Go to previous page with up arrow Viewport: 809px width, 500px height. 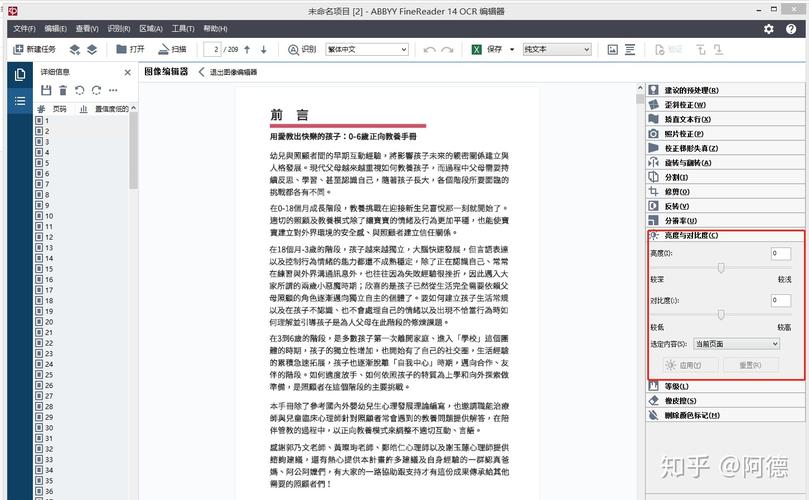pos(247,50)
